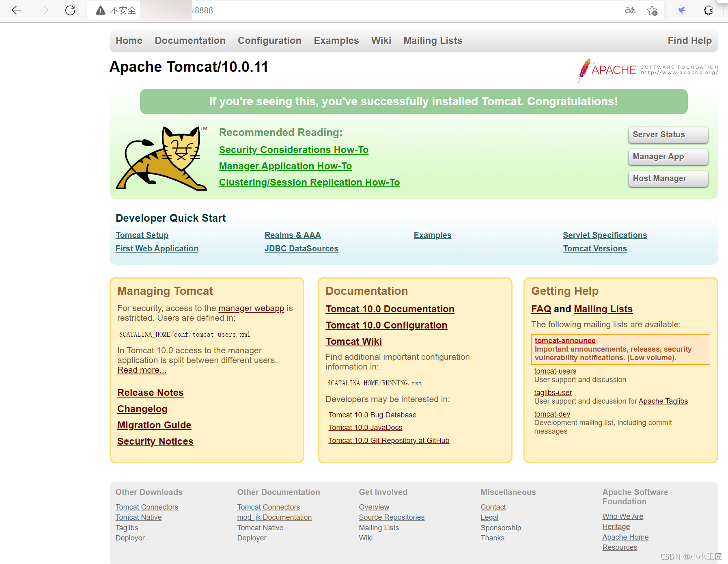Screen dimensions: 728x564
Task: Open the browser extensions puzzle icon
Action: pos(708,11)
